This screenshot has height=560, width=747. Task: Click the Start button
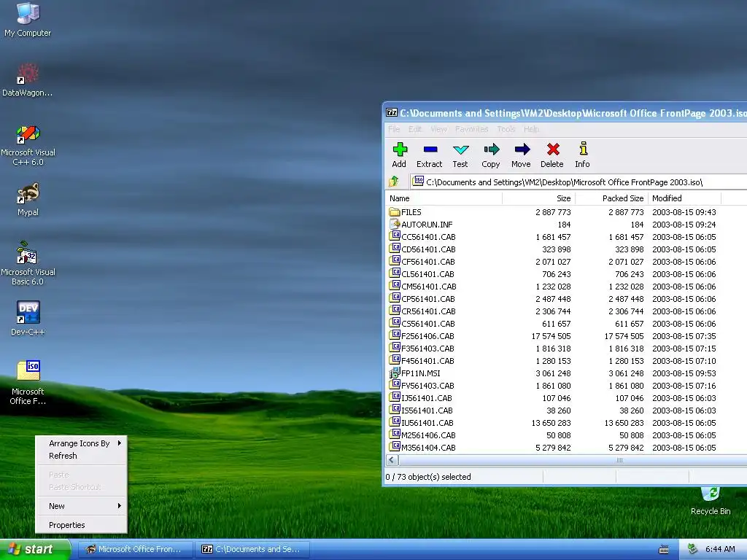35,549
